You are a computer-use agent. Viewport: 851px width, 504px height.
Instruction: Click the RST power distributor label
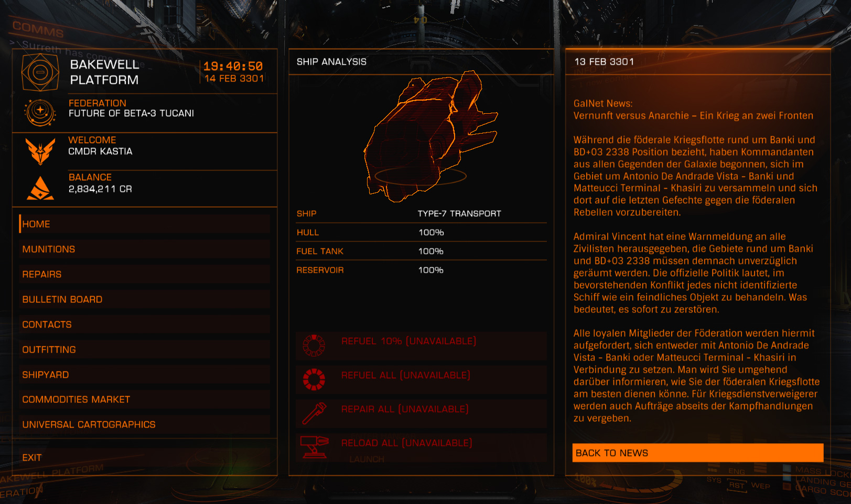(737, 485)
